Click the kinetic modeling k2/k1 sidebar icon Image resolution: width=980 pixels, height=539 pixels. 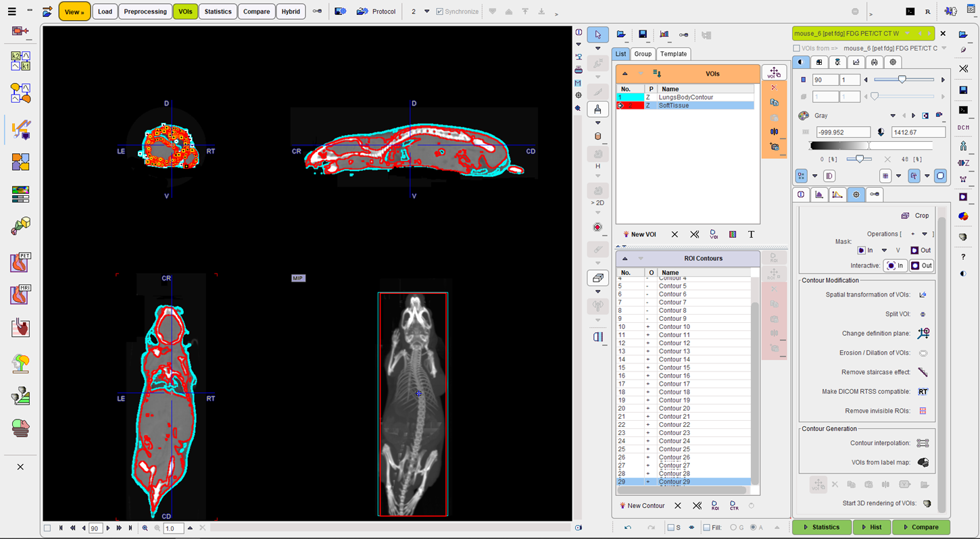[x=20, y=61]
